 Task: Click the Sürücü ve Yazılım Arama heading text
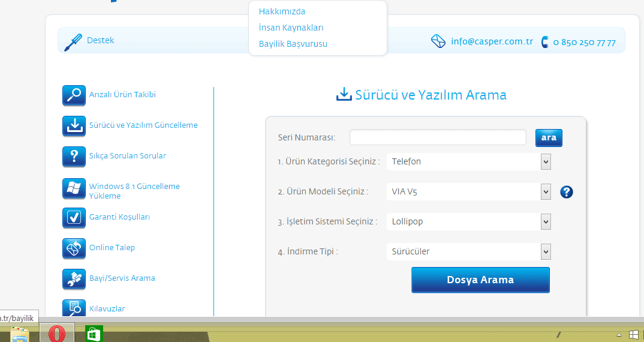point(431,95)
